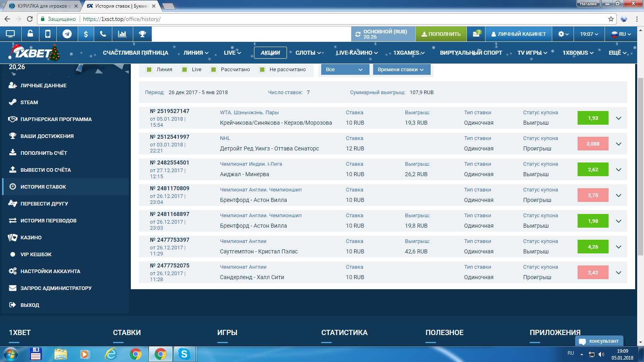The height and width of the screenshot is (362, 644).
Task: Click the padlock icon in top bar
Action: 30,34
